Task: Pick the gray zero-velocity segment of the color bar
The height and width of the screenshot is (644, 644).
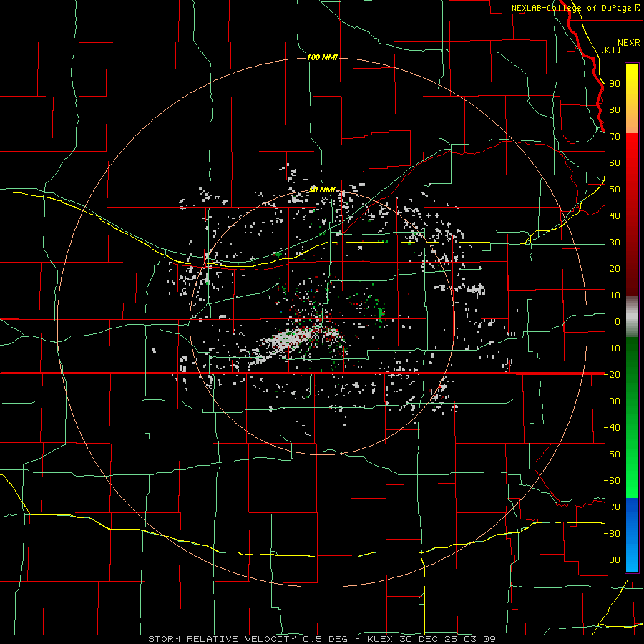Action: click(632, 317)
